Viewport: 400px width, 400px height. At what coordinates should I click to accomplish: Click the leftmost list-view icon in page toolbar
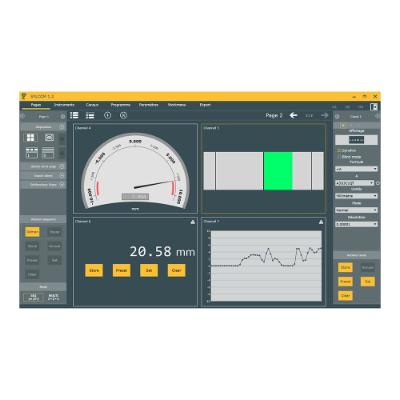pyautogui.click(x=74, y=115)
